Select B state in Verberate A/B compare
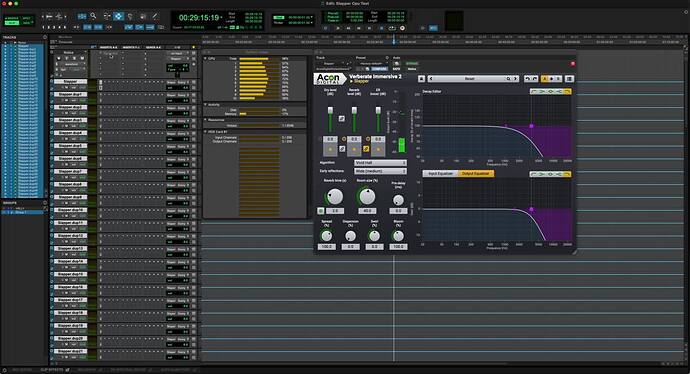 point(558,79)
